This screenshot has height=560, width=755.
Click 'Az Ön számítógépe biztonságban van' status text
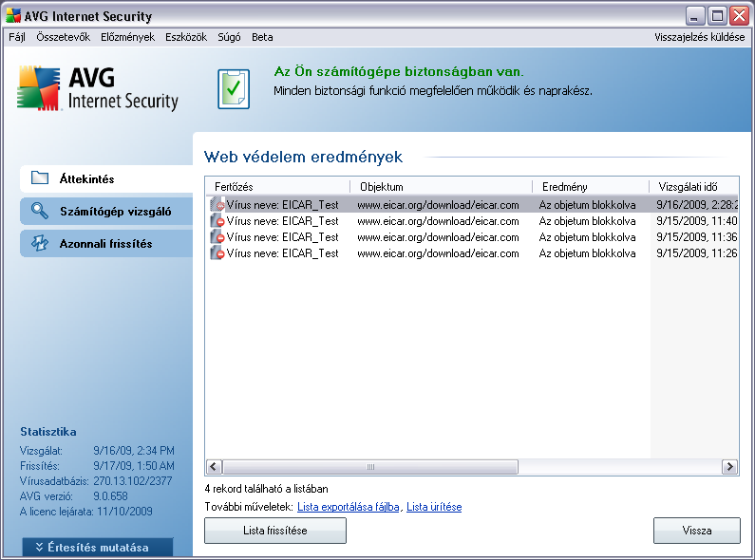(399, 72)
